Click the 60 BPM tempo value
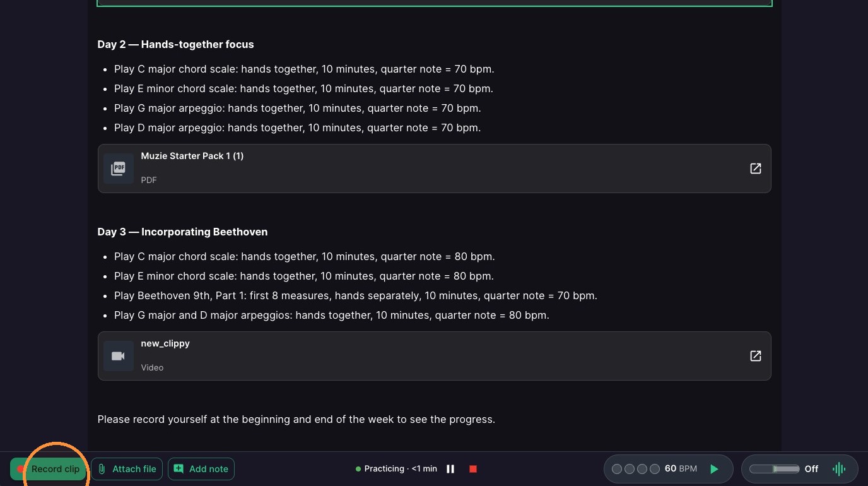Viewport: 868px width, 486px height. coord(681,469)
